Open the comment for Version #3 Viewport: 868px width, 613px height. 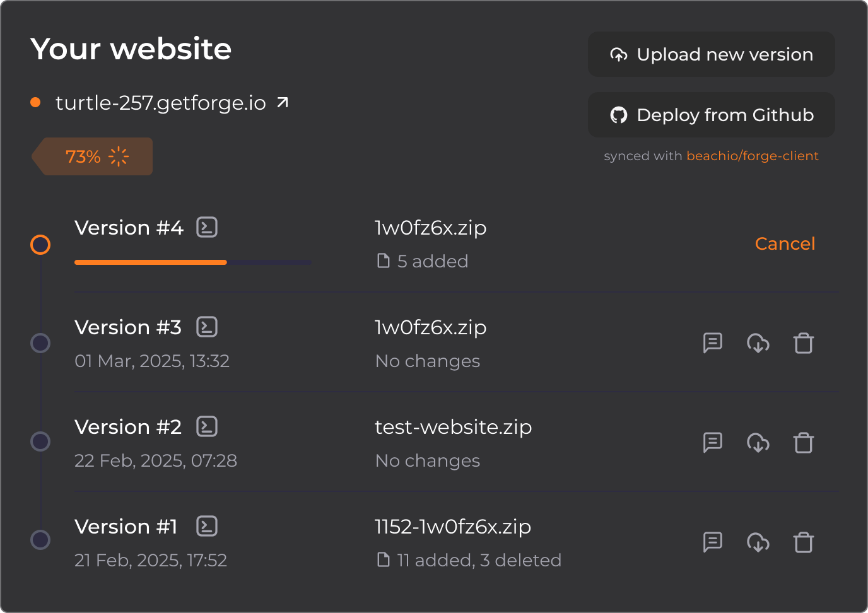coord(713,342)
